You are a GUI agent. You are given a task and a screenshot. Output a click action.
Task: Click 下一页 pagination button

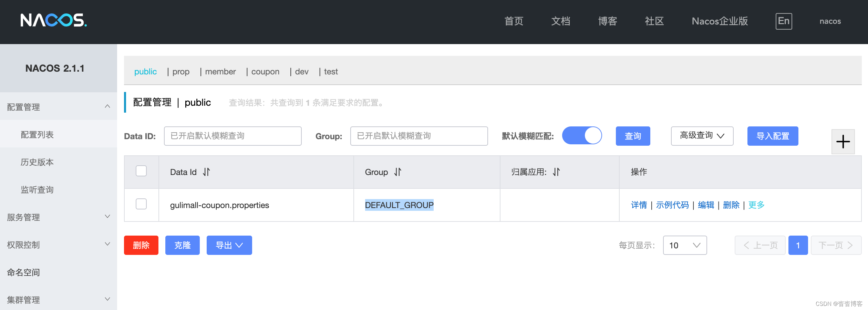pos(836,245)
